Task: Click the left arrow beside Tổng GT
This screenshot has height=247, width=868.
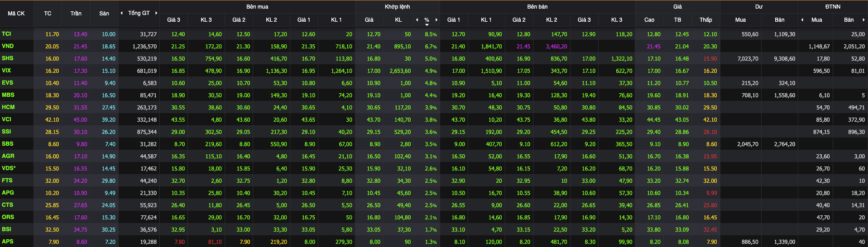Action: pyautogui.click(x=121, y=13)
